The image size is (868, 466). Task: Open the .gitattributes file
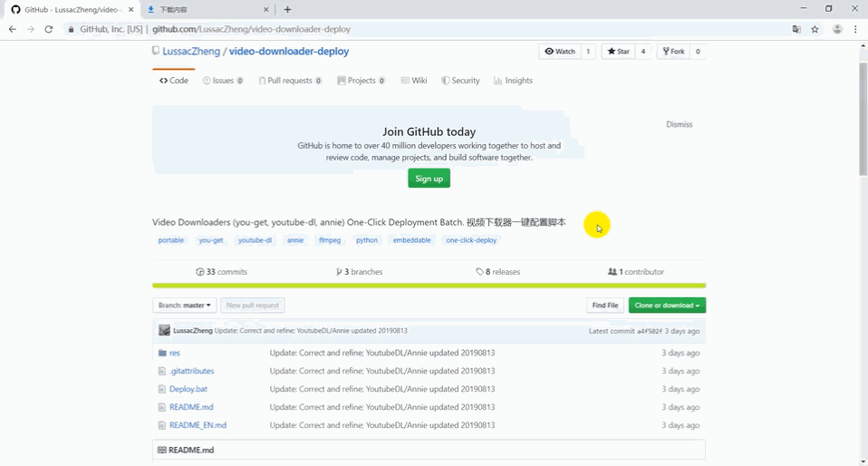[191, 371]
